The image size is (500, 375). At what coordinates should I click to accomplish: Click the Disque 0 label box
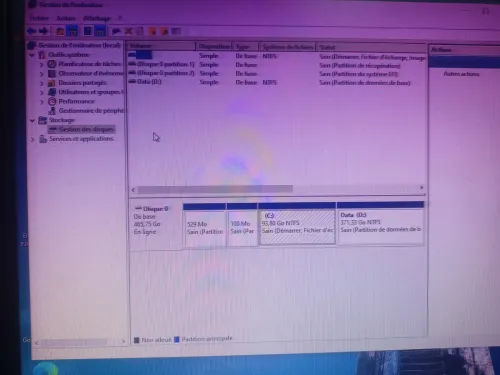click(156, 226)
